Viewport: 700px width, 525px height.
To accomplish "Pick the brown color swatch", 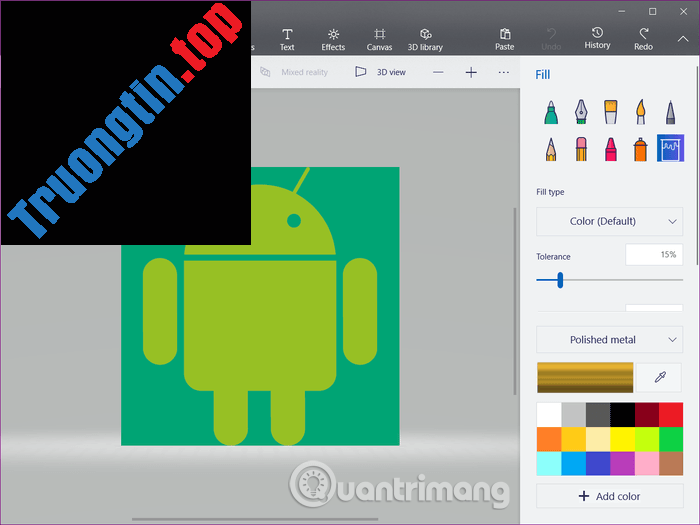I will point(671,463).
